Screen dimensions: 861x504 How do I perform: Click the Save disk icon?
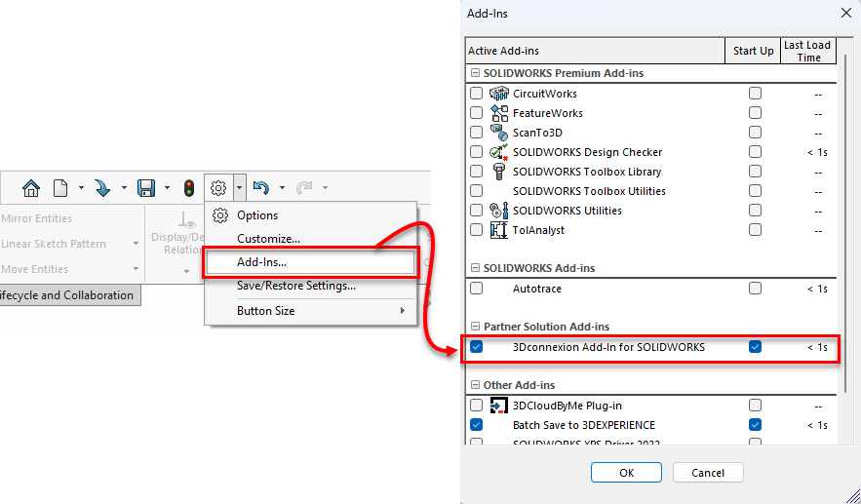(x=146, y=187)
